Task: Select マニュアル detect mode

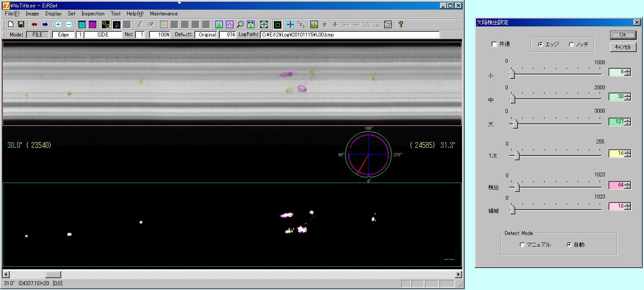Action: pyautogui.click(x=522, y=245)
